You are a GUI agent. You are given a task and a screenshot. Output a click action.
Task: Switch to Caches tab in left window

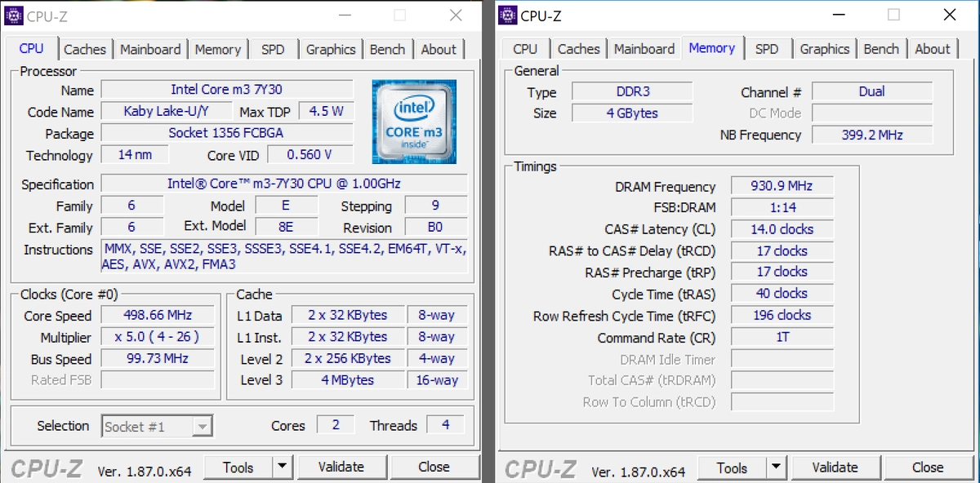pos(85,49)
